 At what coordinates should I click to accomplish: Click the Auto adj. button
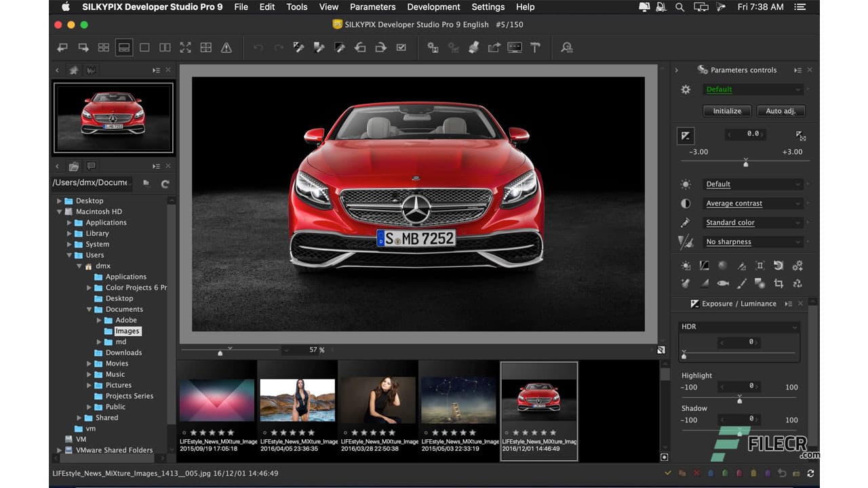point(781,110)
